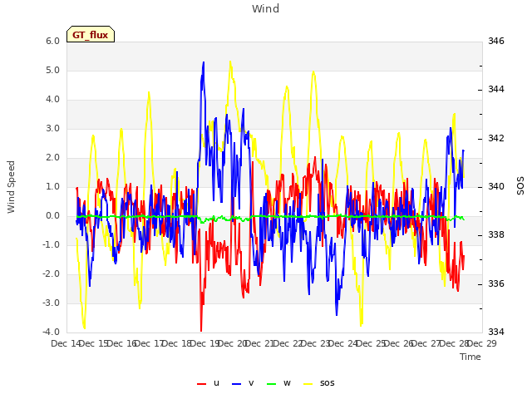Viewport: 532px width, 399px height.
Task: Click the 4.0 left axis tick label
Action: coord(52,100)
